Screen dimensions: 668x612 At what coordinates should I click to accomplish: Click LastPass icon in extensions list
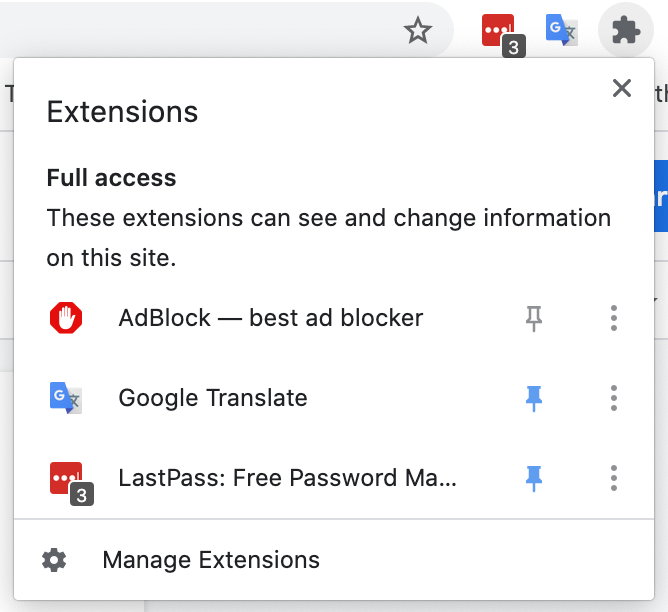[x=71, y=483]
